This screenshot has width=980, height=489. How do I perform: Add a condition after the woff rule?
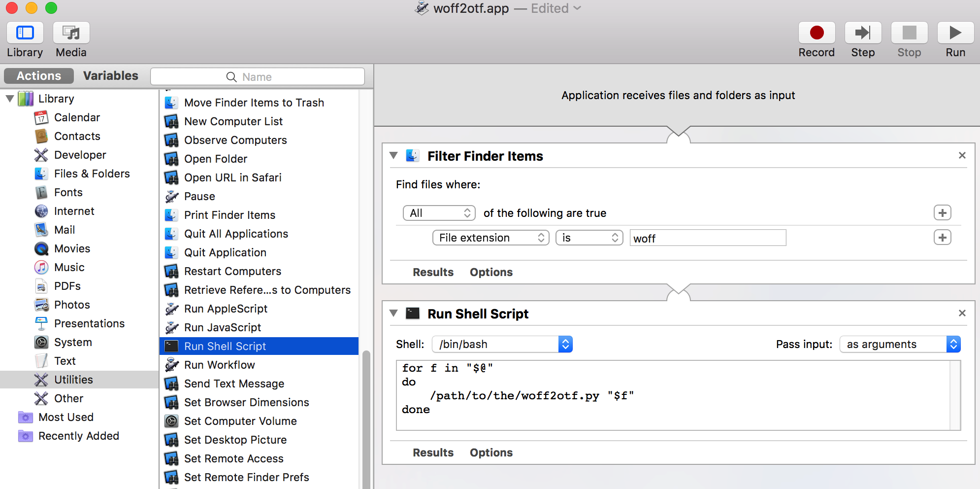tap(943, 238)
